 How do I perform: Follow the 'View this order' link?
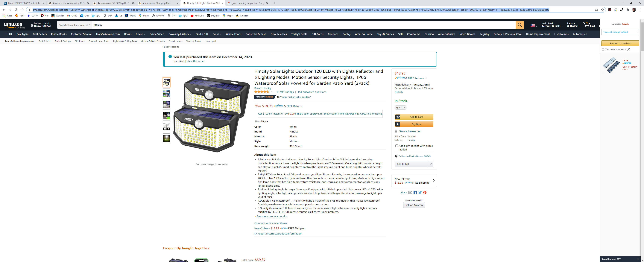pos(195,61)
